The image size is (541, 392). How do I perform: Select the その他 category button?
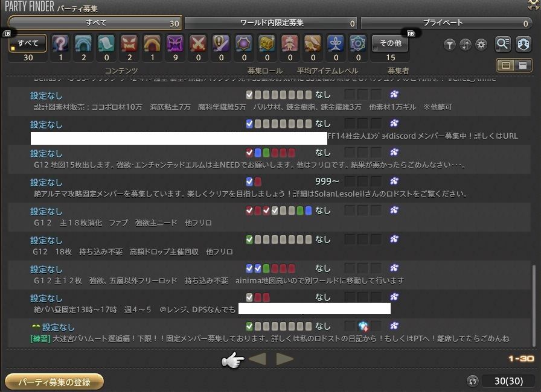click(390, 43)
